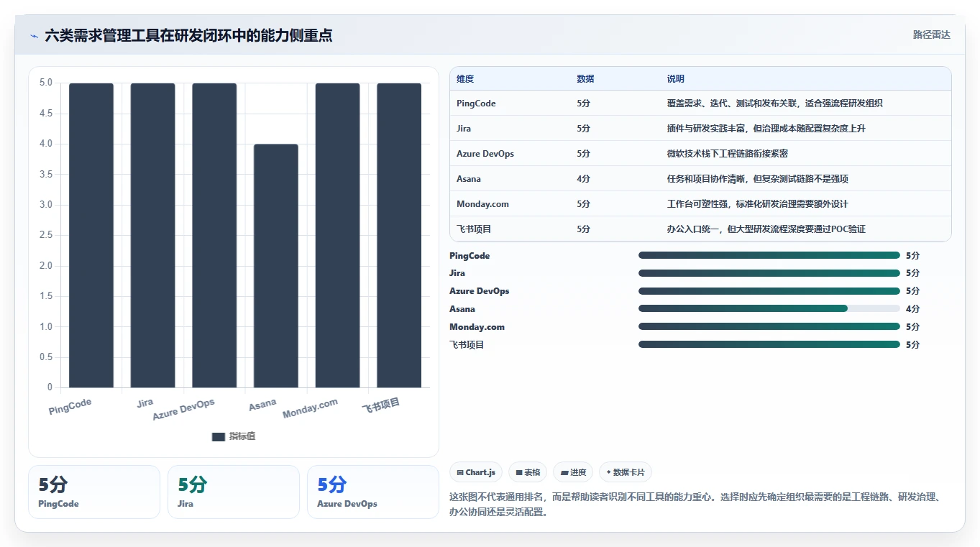Viewport: 980px width, 547px height.
Task: Select the 进度 chip
Action: (x=573, y=472)
